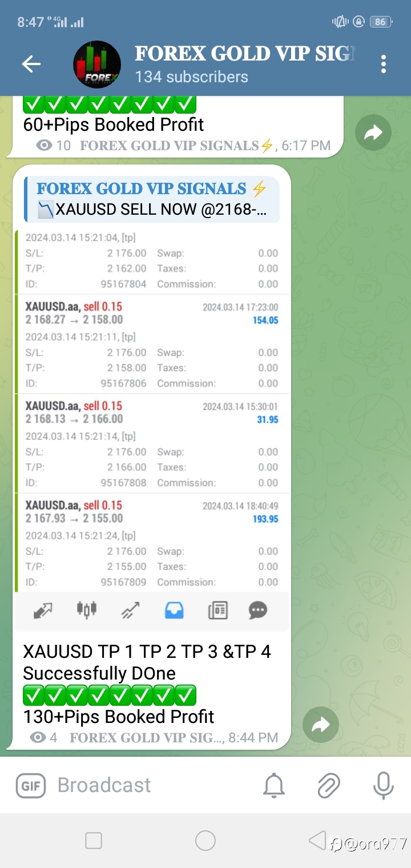The height and width of the screenshot is (868, 411).
Task: Tap the Android recent apps square
Action: tap(94, 841)
